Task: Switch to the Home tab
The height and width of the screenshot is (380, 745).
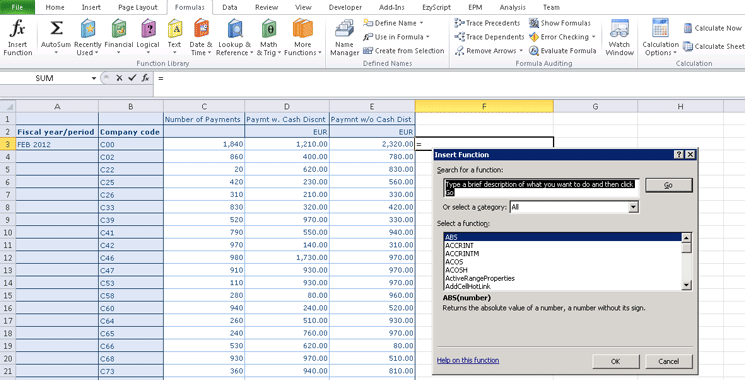Action: click(x=55, y=7)
